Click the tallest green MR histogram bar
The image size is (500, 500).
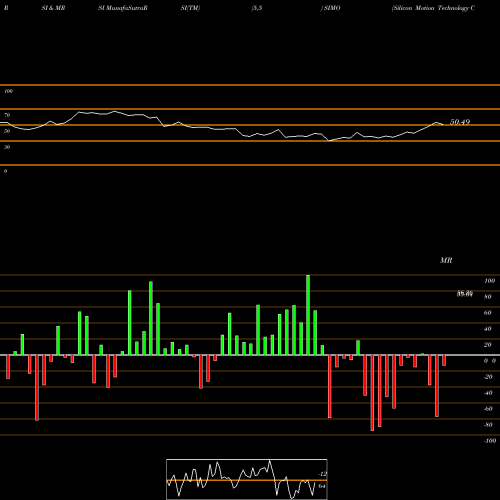pos(308,315)
